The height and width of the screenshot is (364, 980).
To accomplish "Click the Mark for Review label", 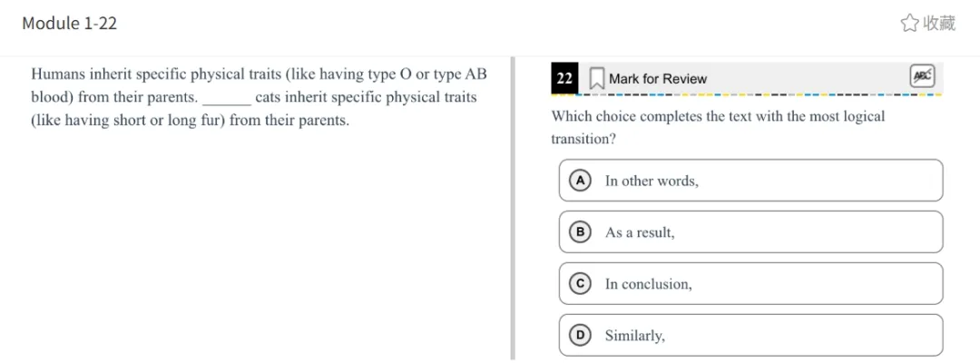I will pos(657,79).
